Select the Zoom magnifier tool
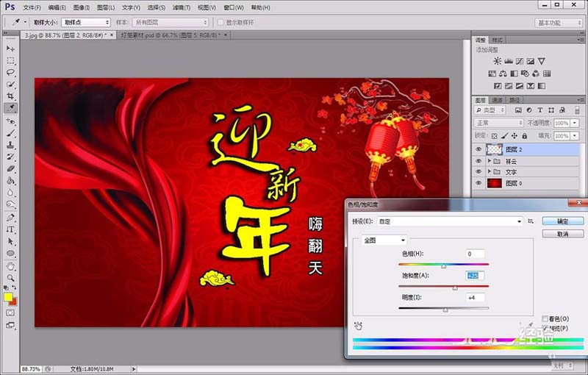The width and height of the screenshot is (588, 375). [11, 278]
